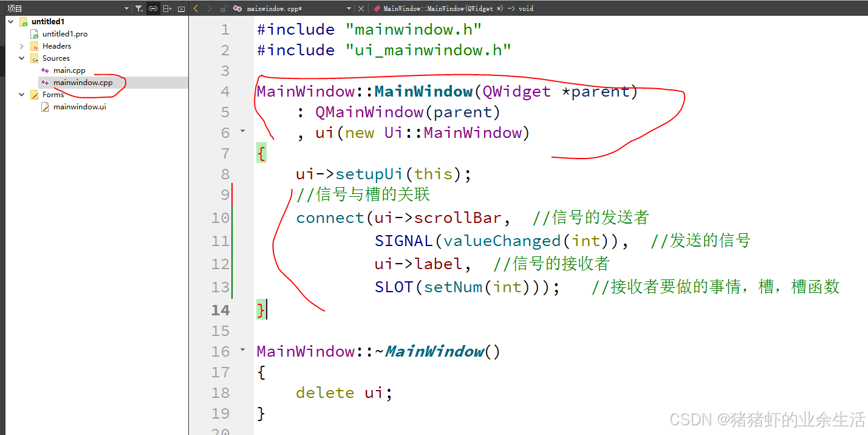Click QMainWindow(parent) on line 5
The width and height of the screenshot is (868, 435).
[x=408, y=112]
